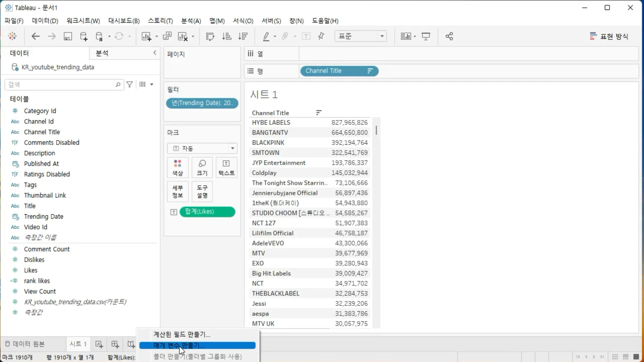Click the save workbook icon

click(68, 36)
